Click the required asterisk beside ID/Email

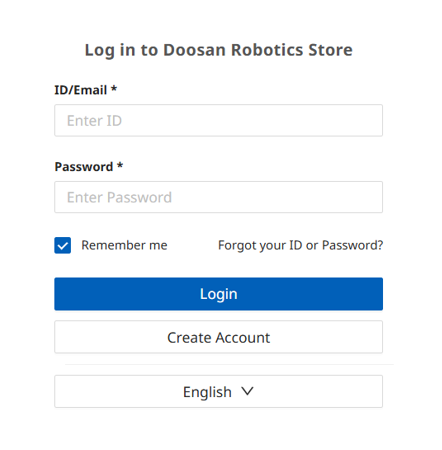(114, 89)
